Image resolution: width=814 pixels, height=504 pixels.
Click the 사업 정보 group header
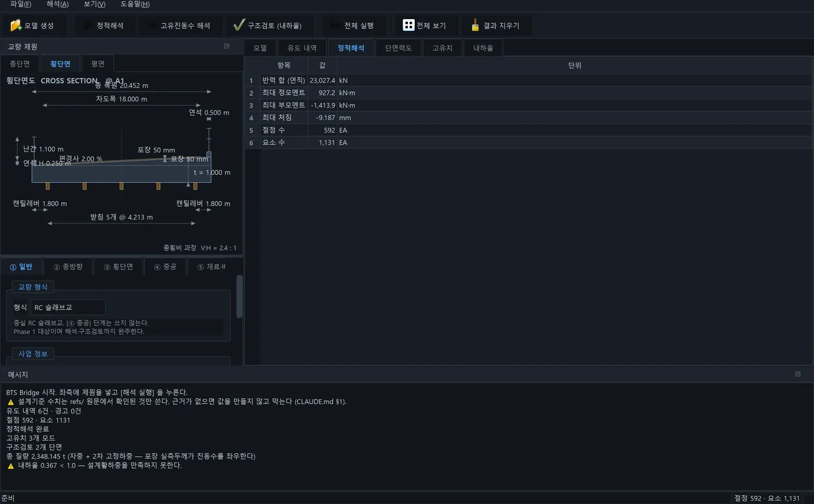tap(33, 354)
